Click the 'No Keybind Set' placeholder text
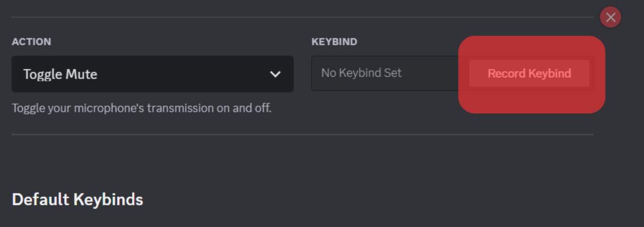Viewport: 644px width, 227px height. [x=361, y=73]
